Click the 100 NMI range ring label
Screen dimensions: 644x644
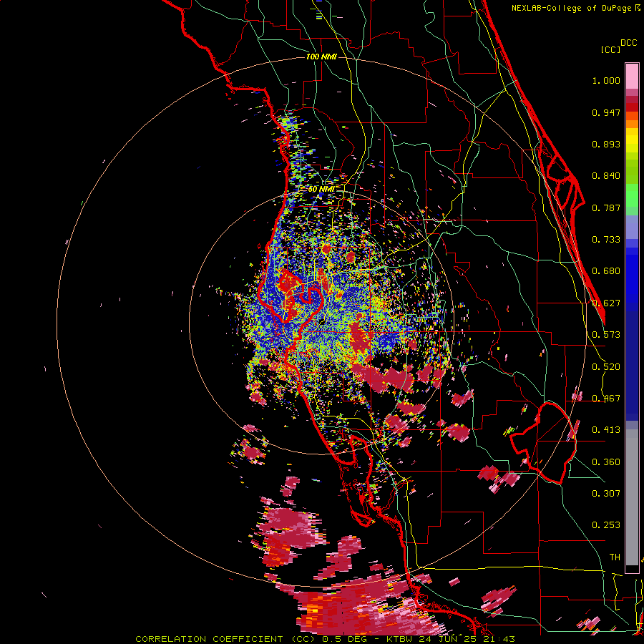321,57
